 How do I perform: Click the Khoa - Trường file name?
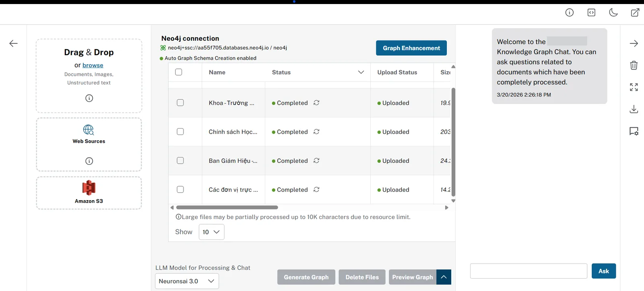pos(231,103)
